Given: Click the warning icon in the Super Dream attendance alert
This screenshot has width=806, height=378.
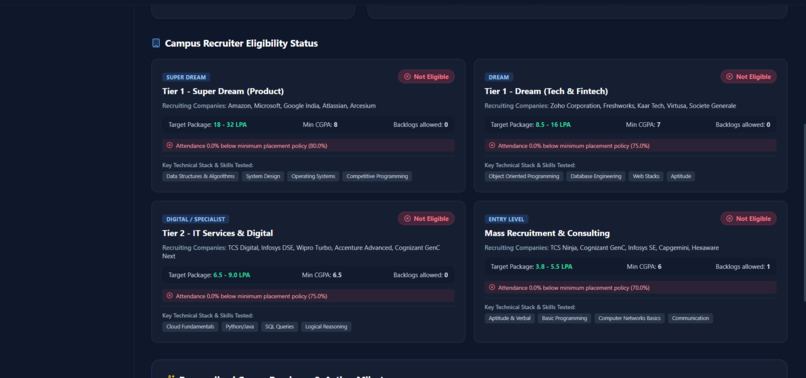Looking at the screenshot, I should (170, 146).
